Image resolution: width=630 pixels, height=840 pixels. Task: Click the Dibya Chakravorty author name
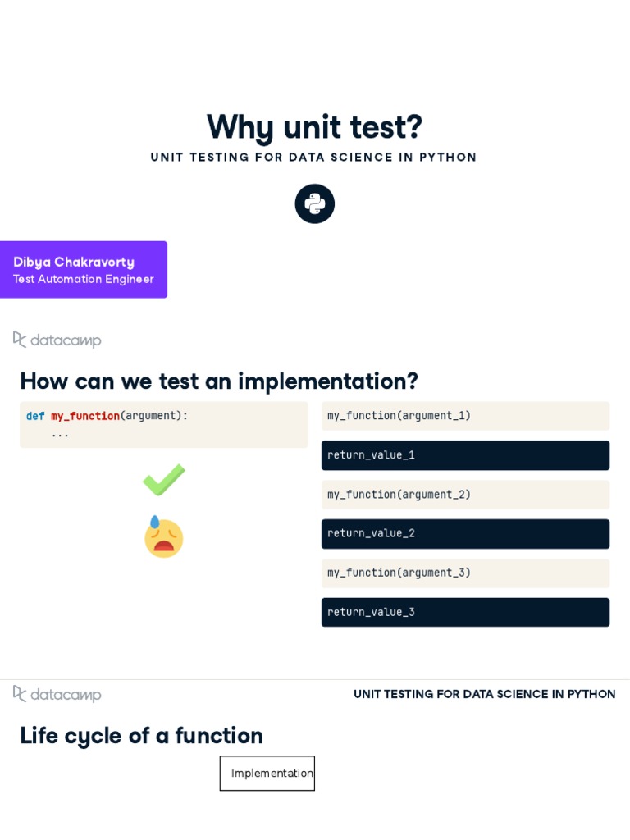tap(74, 262)
